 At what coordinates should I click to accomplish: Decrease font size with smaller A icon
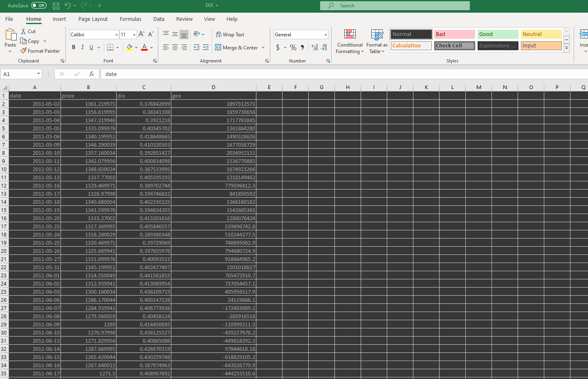tap(151, 34)
